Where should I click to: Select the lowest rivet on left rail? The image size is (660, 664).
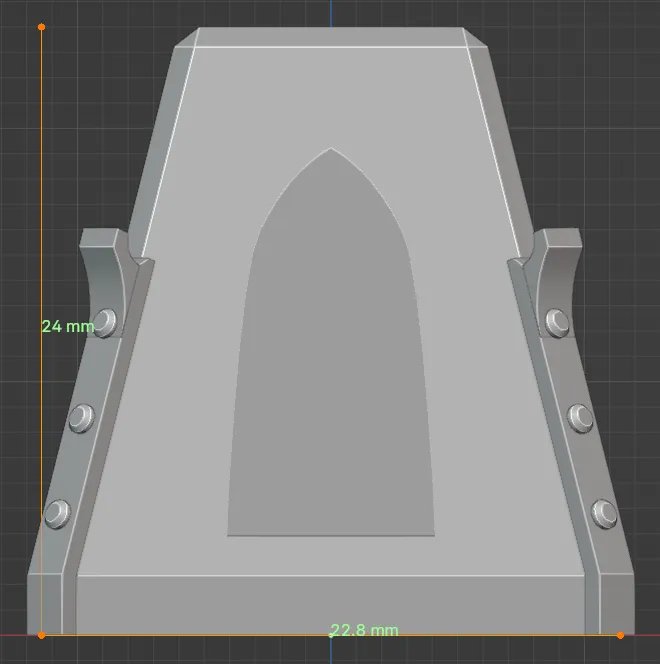(58, 513)
